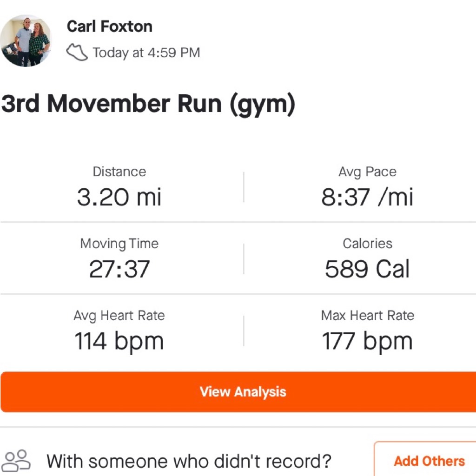Tap the Today at 4:59 PM timestamp
476x476 pixels.
(146, 53)
